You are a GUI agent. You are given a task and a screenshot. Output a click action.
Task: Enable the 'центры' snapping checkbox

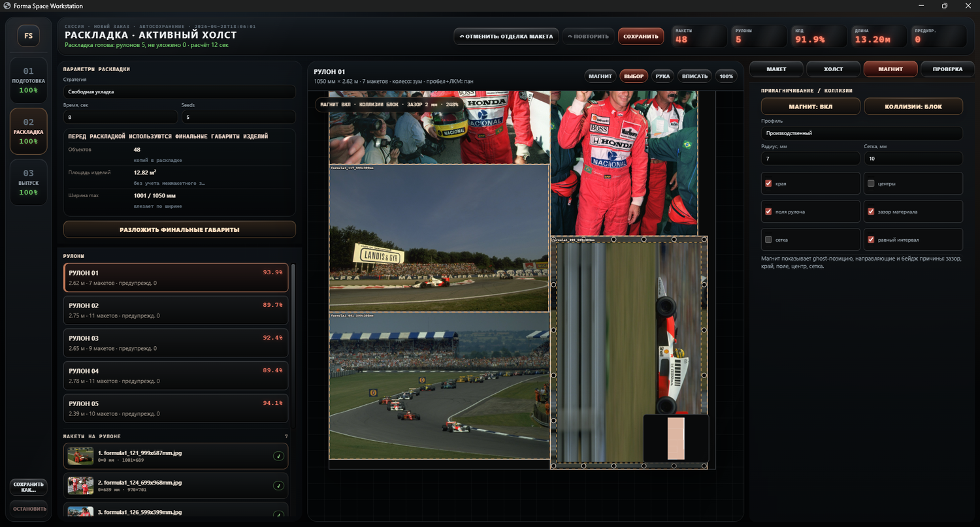[871, 184]
